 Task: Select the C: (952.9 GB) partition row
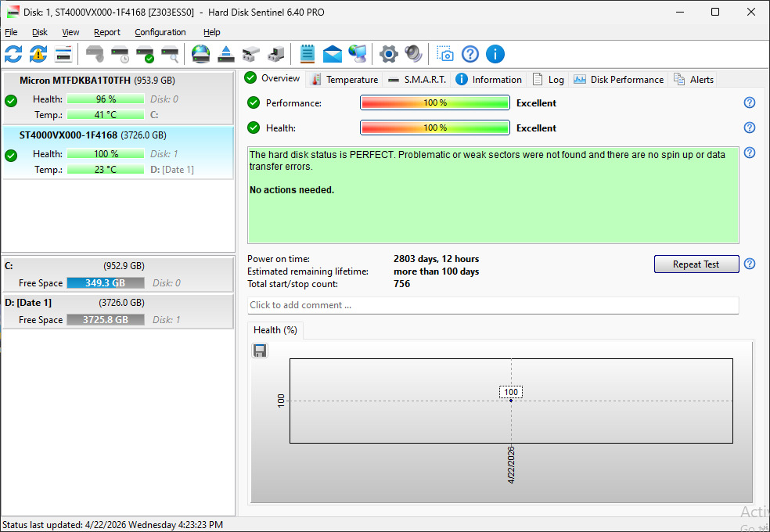[118, 275]
